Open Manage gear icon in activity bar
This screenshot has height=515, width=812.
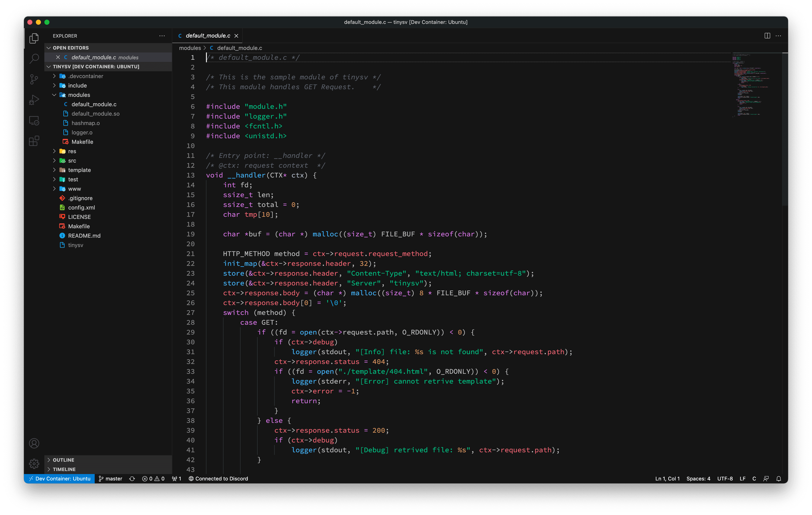click(x=34, y=464)
